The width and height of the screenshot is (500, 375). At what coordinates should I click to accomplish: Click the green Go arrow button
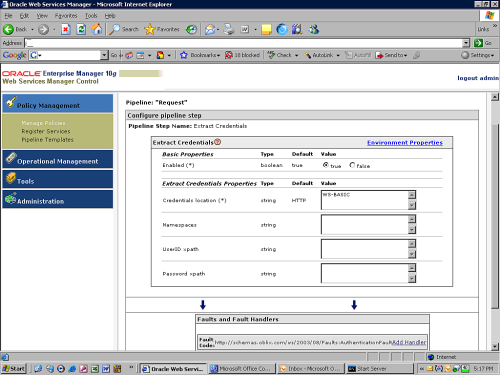coord(479,43)
